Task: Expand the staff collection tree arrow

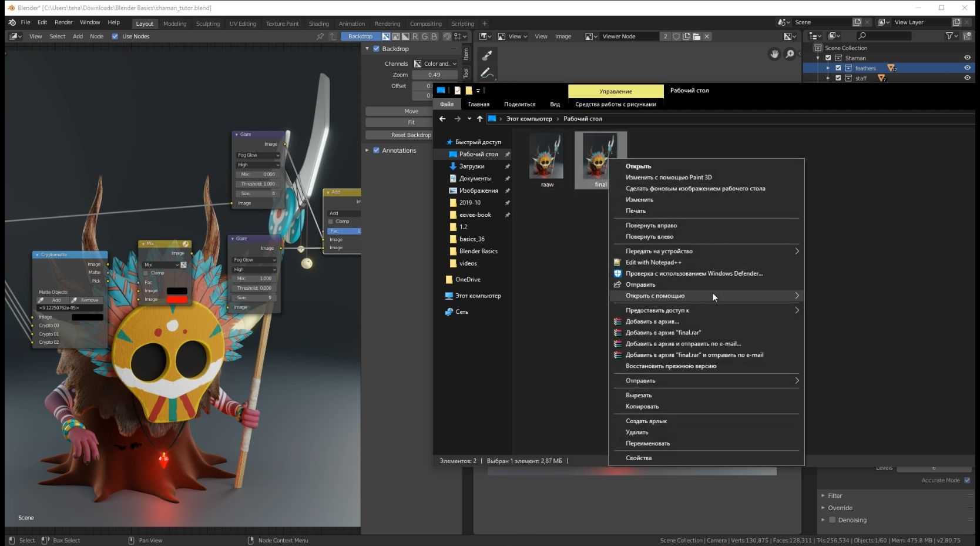Action: point(828,78)
